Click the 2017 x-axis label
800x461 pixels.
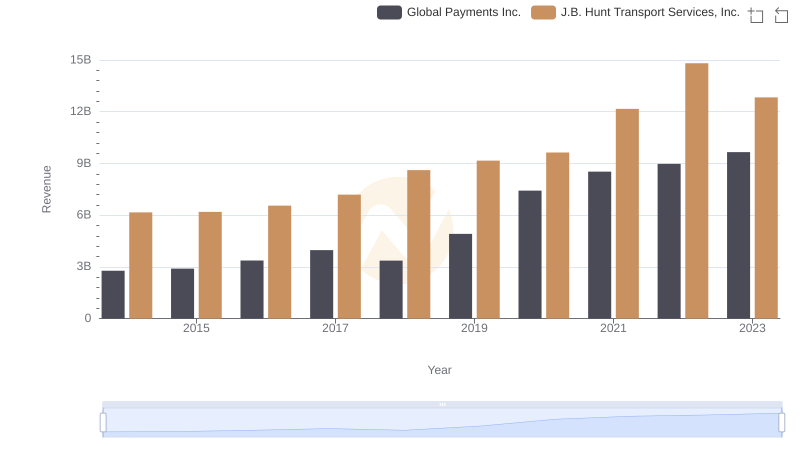click(x=335, y=328)
